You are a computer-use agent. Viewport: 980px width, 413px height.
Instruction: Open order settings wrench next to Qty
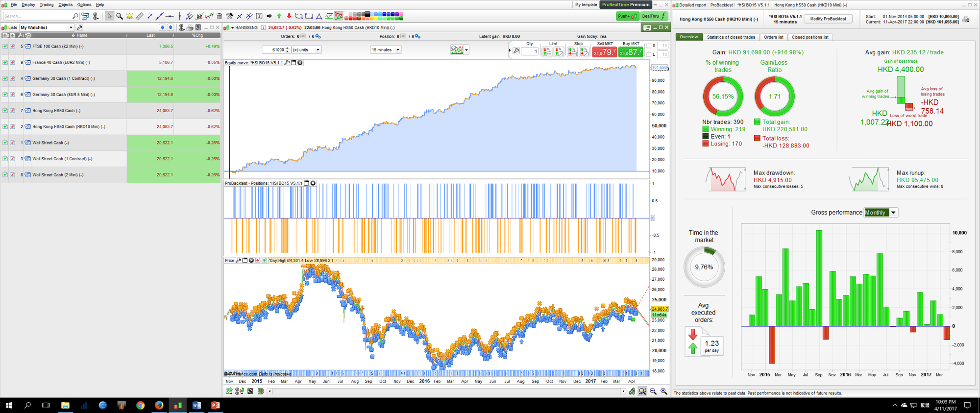[516, 51]
